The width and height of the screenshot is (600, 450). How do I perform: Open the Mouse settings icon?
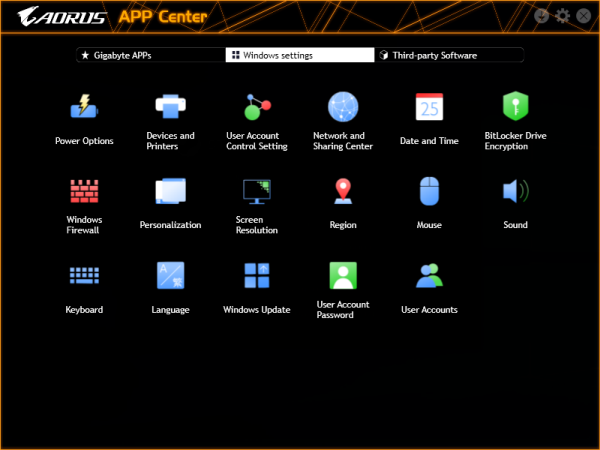429,191
